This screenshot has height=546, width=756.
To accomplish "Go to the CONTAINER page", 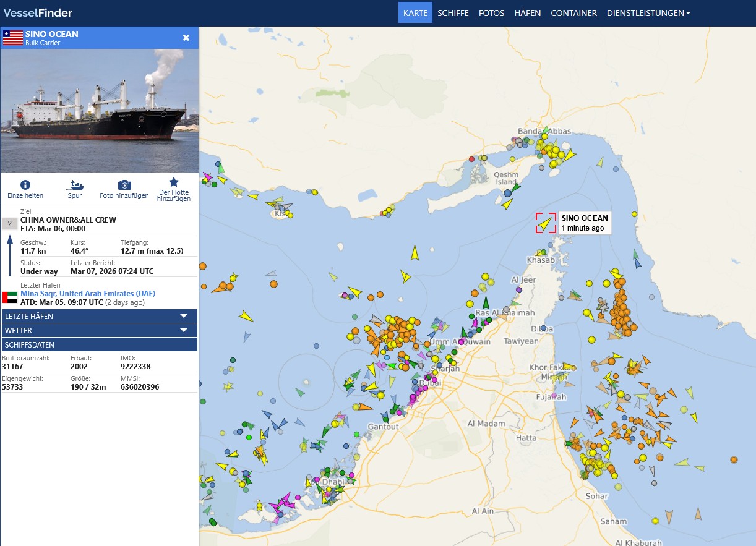I will 573,13.
